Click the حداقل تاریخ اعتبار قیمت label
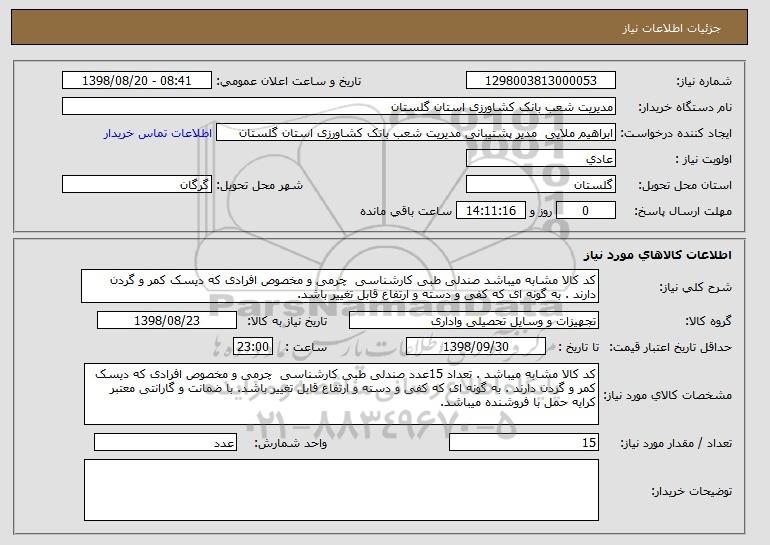The image size is (770, 545). (x=670, y=348)
